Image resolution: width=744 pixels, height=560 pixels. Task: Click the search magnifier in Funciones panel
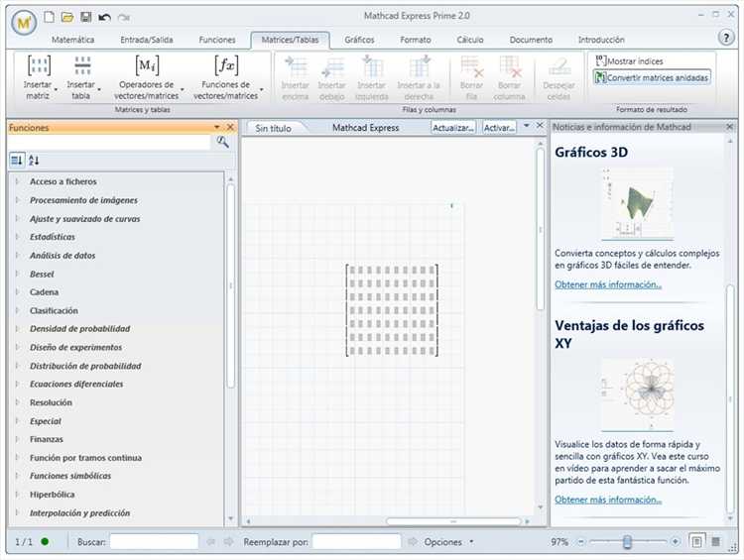(222, 142)
